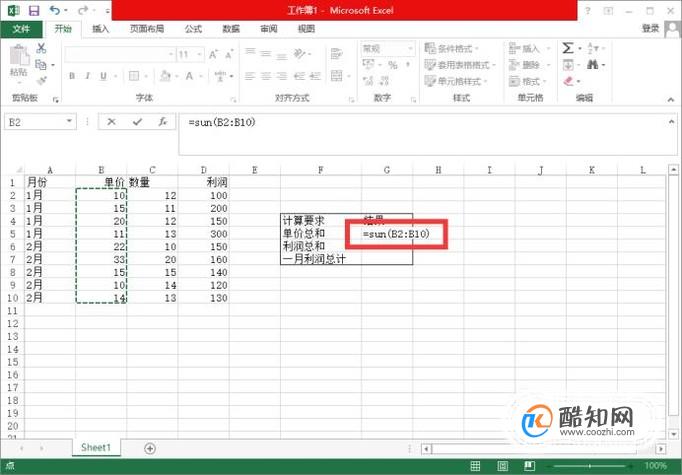Click the confirm checkmark in formula bar
The height and width of the screenshot is (475, 682).
(x=137, y=122)
